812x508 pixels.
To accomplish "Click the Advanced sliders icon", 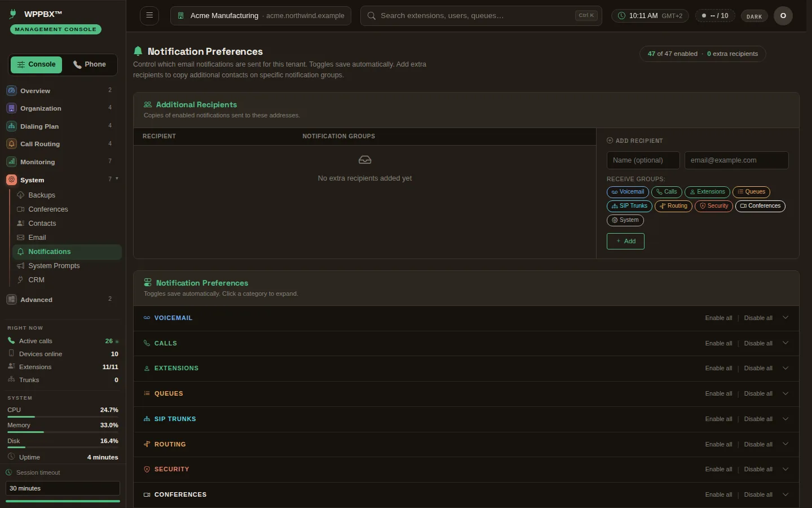I will pos(12,300).
